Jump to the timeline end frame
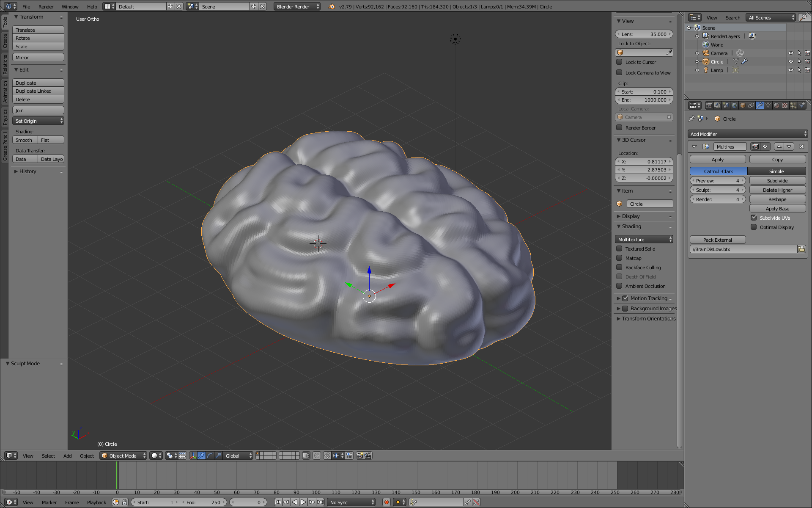 320,502
